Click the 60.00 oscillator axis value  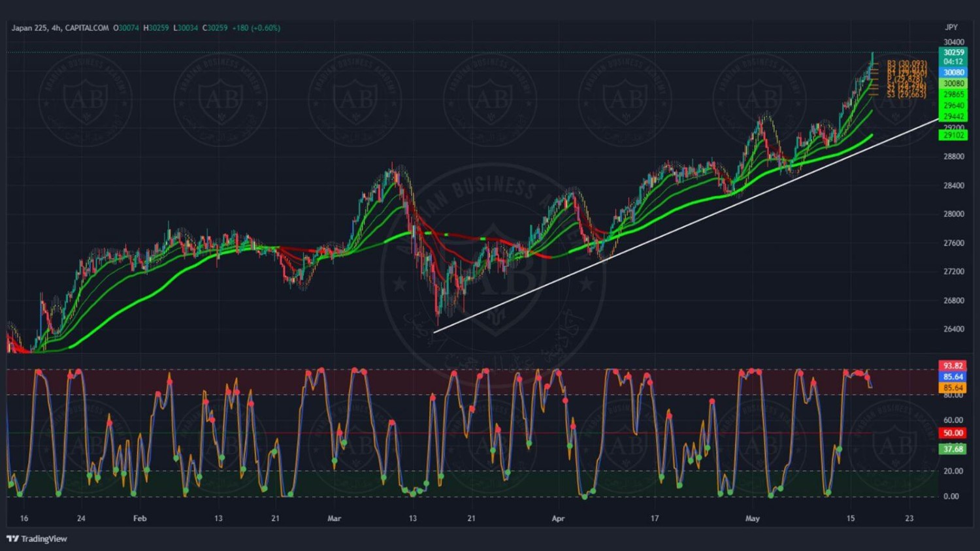(x=953, y=420)
